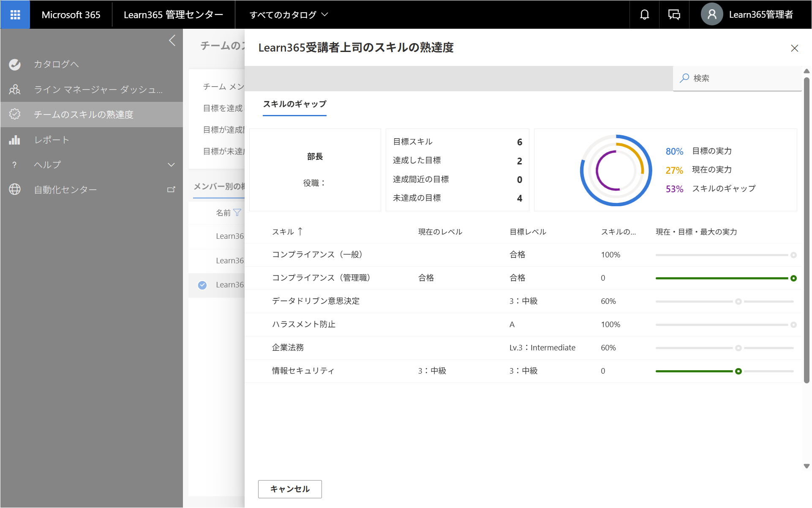Open the feedback chat icon
This screenshot has height=508, width=812.
pos(674,14)
